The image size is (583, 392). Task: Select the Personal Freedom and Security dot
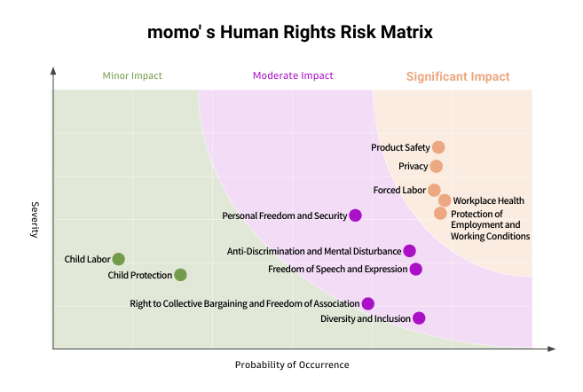(x=355, y=216)
